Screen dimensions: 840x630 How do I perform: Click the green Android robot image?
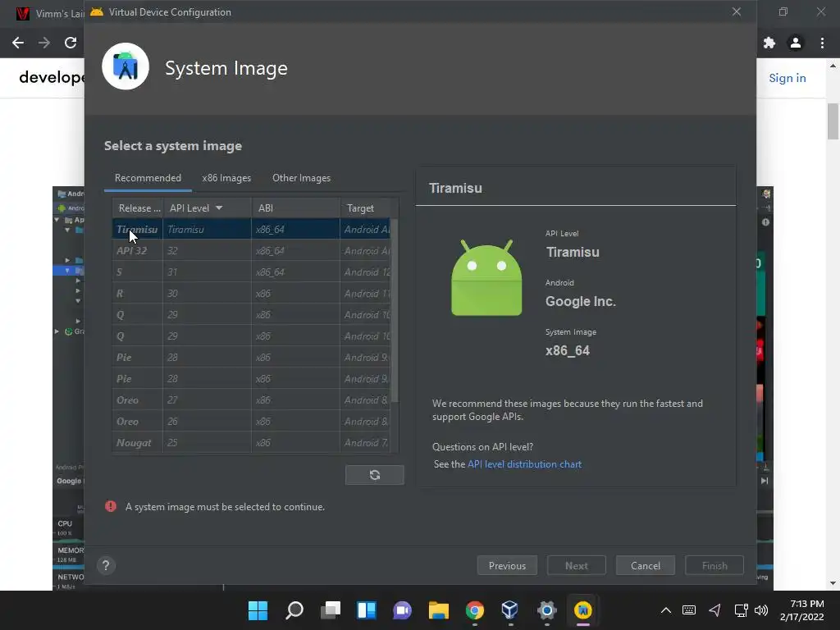(x=486, y=277)
